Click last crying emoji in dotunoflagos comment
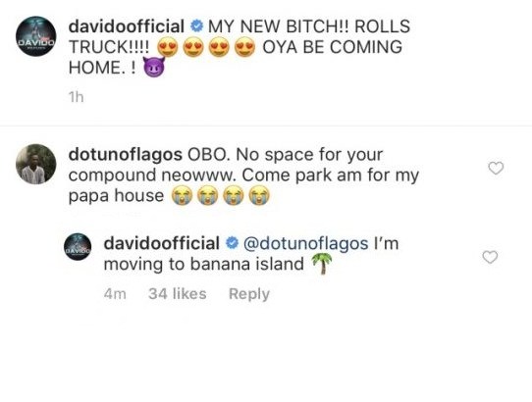This screenshot has width=532, height=402. [x=259, y=195]
